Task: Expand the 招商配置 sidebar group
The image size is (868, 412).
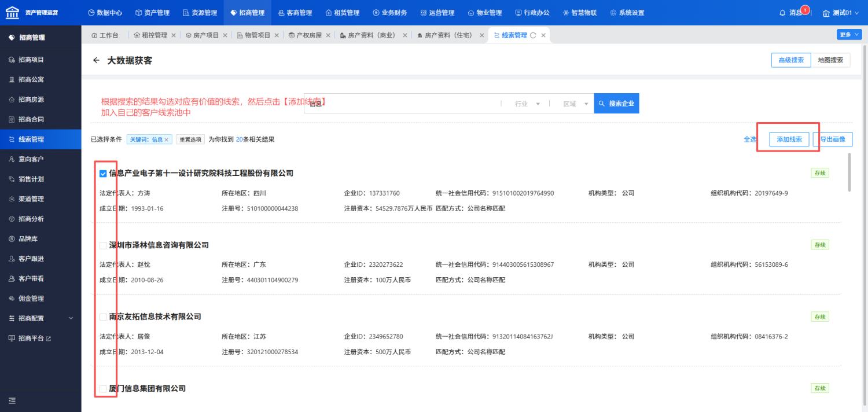Action: pyautogui.click(x=41, y=318)
